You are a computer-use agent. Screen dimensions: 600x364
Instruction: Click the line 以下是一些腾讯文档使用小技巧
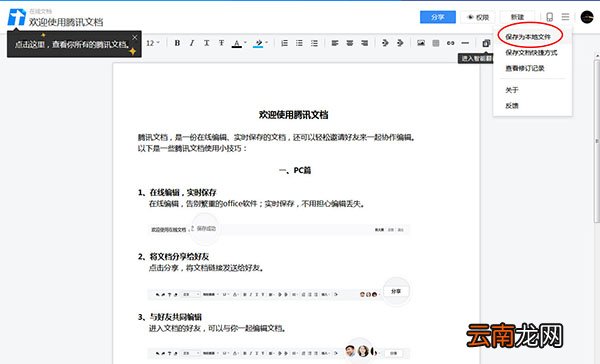click(192, 149)
